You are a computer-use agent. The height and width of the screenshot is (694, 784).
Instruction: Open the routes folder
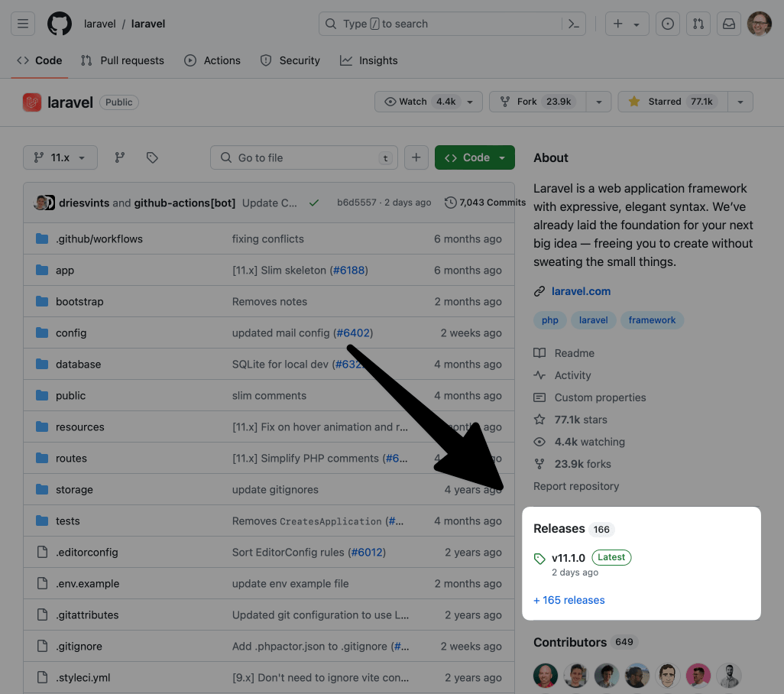point(71,459)
